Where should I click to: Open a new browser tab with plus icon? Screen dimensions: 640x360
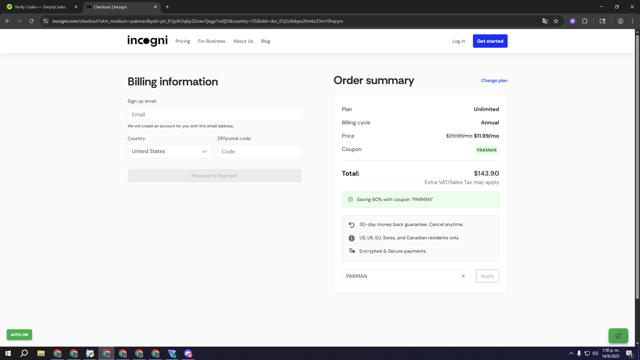pos(167,7)
